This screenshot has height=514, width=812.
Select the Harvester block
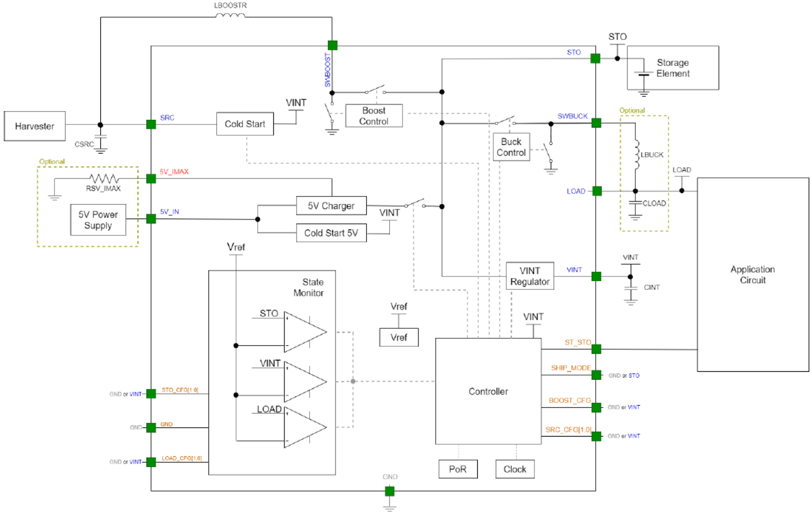(x=35, y=126)
